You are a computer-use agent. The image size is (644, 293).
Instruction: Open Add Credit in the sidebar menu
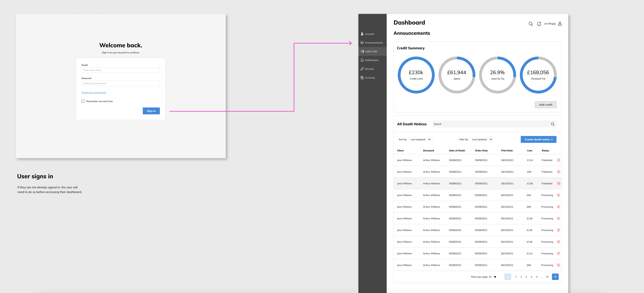(371, 51)
